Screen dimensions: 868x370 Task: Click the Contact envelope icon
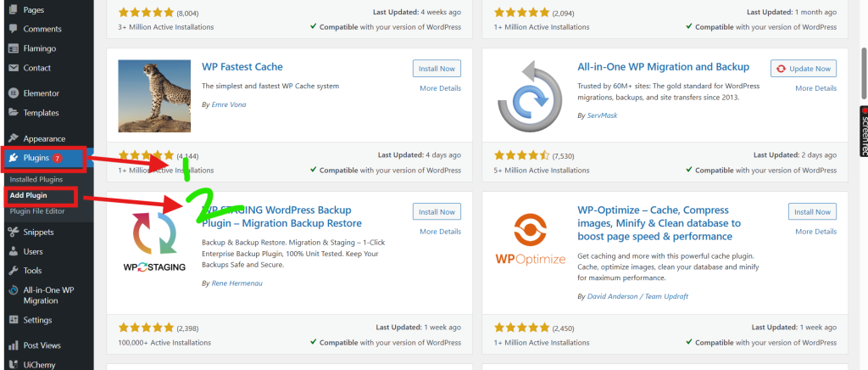click(x=14, y=68)
